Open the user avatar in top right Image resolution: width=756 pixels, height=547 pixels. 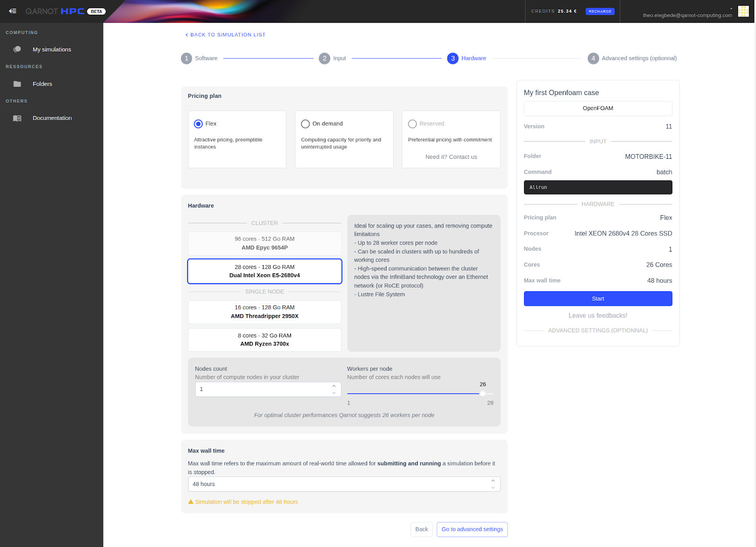click(x=743, y=11)
